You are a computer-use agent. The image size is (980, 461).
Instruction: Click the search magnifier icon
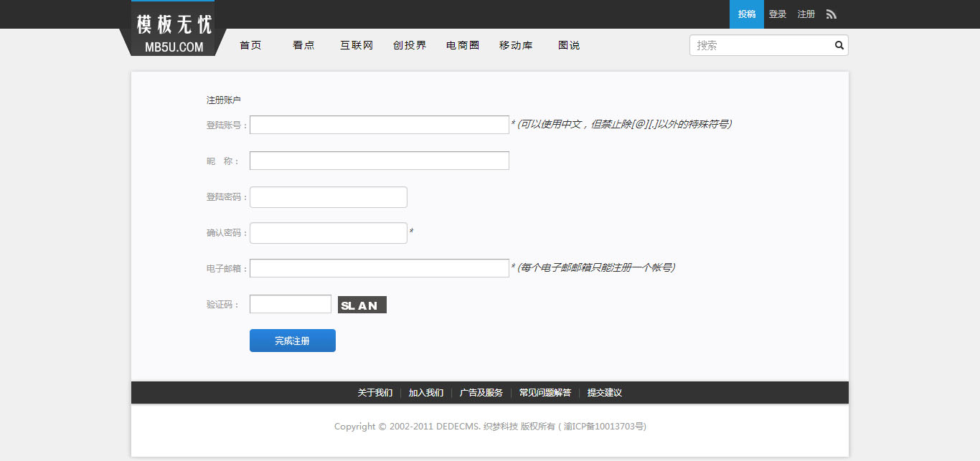tap(839, 45)
